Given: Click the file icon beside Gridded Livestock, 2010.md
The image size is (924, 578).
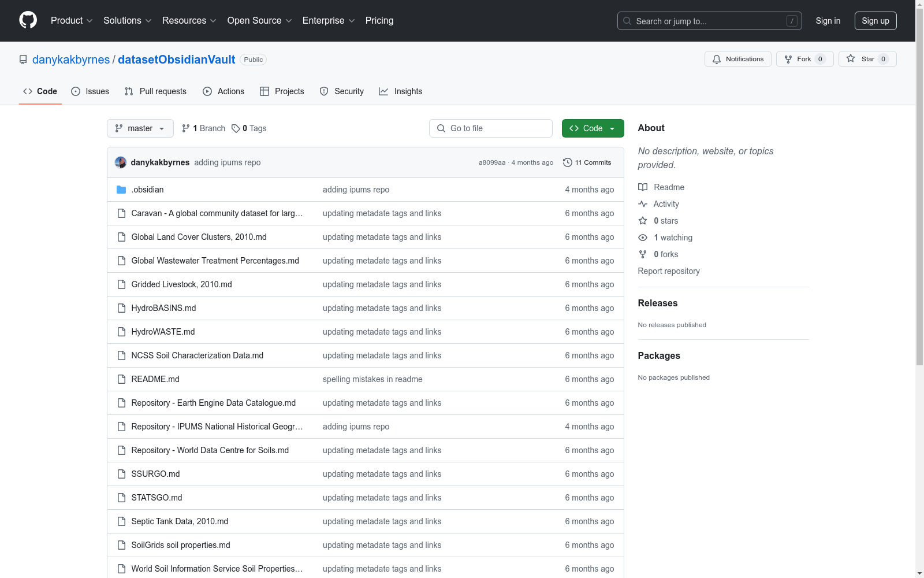Looking at the screenshot, I should (121, 284).
